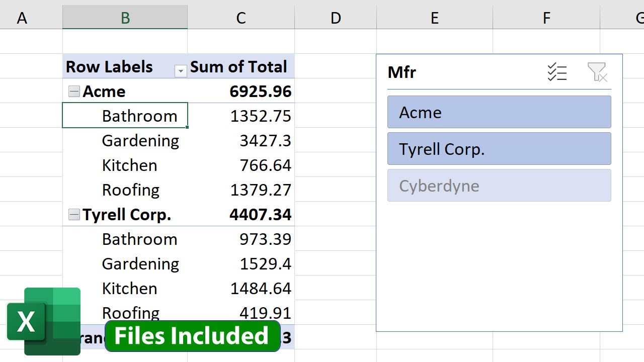Select Acme in the Mfr slicer
The width and height of the screenshot is (644, 362).
(499, 112)
